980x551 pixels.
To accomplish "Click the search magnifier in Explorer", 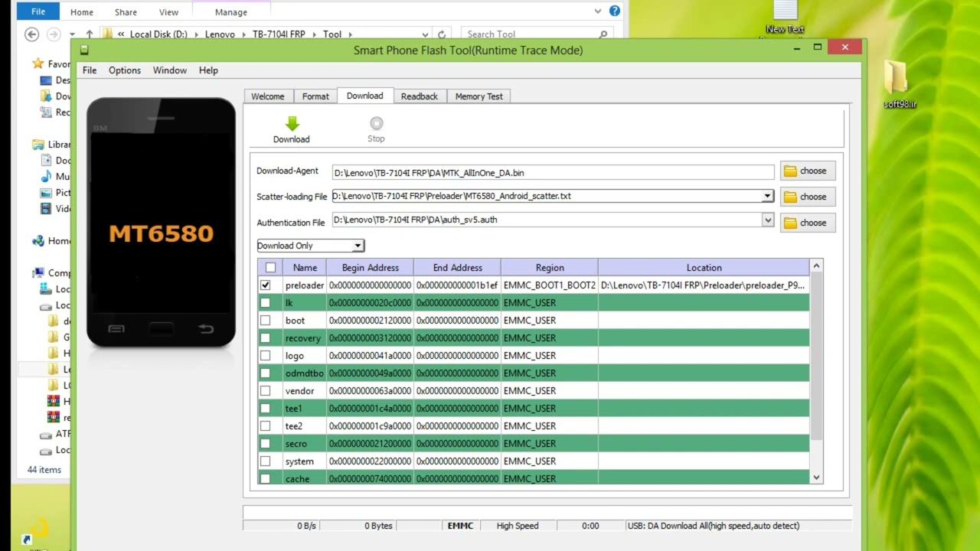I will pyautogui.click(x=603, y=34).
